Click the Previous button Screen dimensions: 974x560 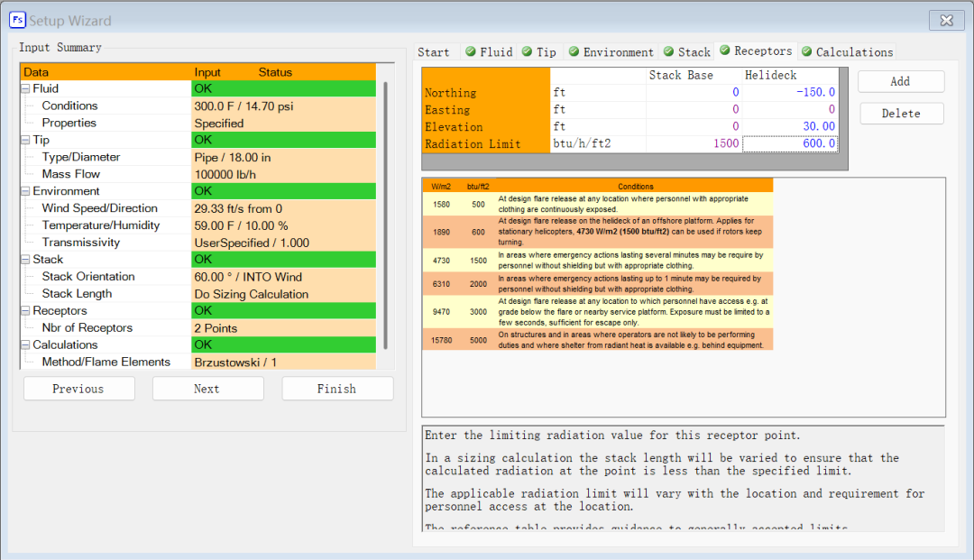coord(78,389)
